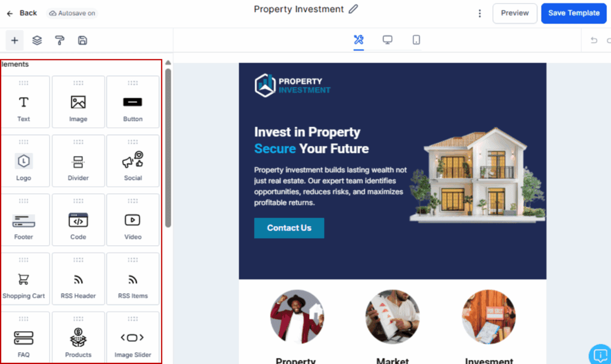Switch to mobile preview view
Image resolution: width=611 pixels, height=364 pixels.
pyautogui.click(x=416, y=40)
